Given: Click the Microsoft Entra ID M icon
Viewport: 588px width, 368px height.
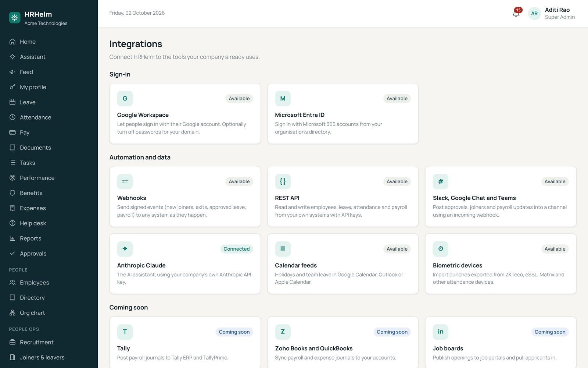Looking at the screenshot, I should [x=283, y=99].
